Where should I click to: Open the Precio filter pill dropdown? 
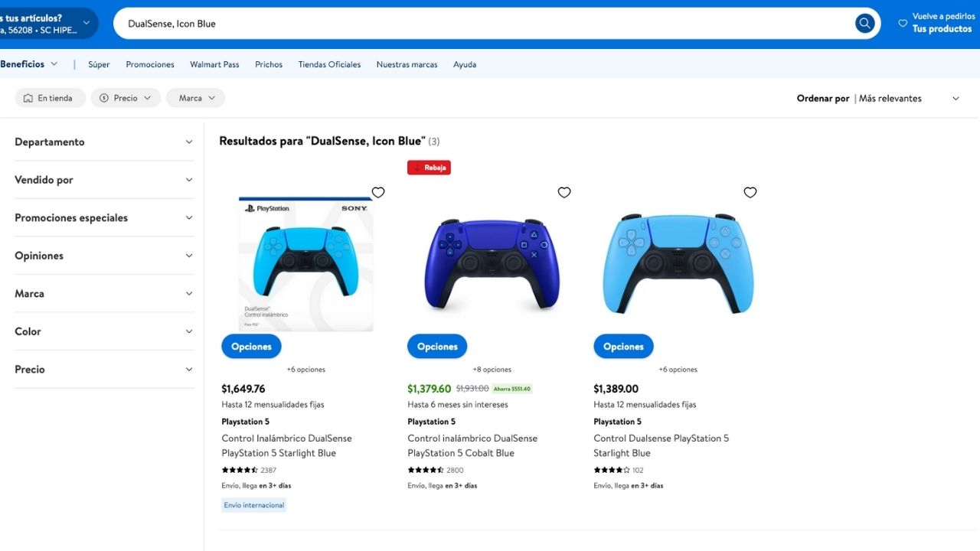pos(126,98)
